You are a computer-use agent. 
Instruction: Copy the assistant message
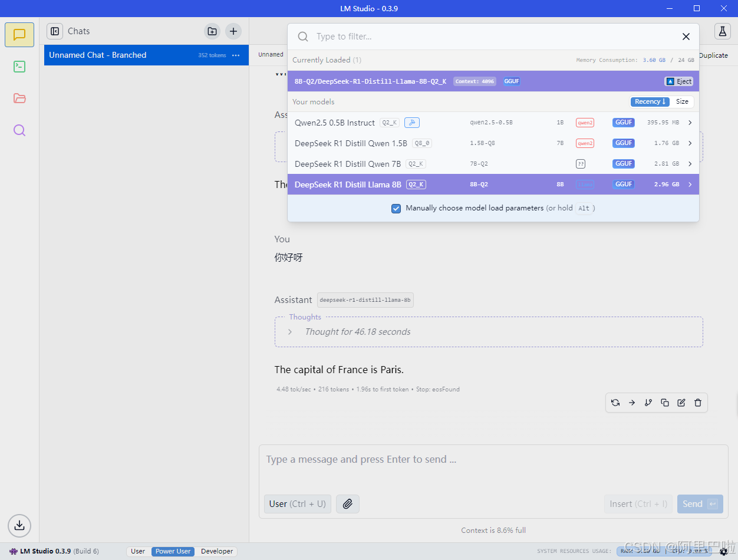665,403
